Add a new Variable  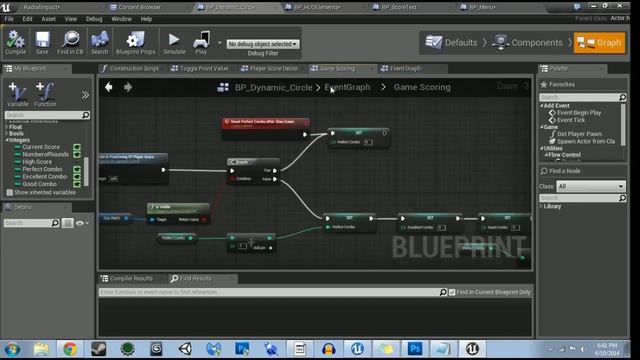18,95
